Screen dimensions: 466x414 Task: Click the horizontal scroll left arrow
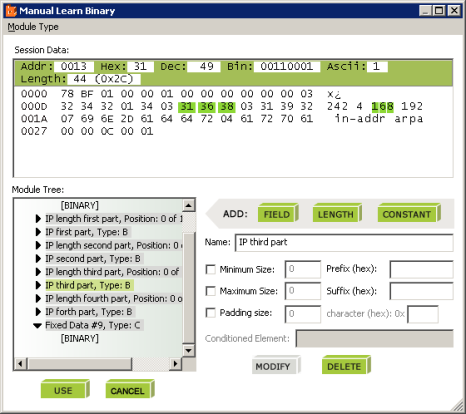[20, 363]
